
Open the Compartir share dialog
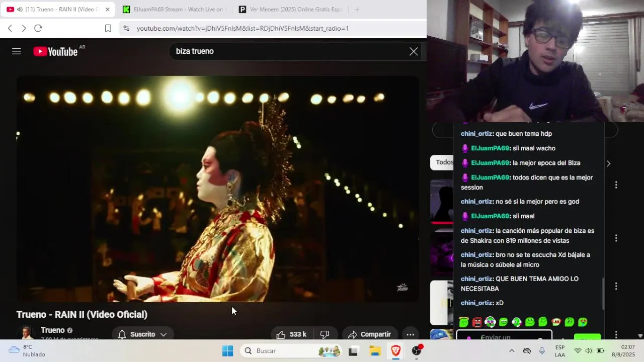pos(370,334)
